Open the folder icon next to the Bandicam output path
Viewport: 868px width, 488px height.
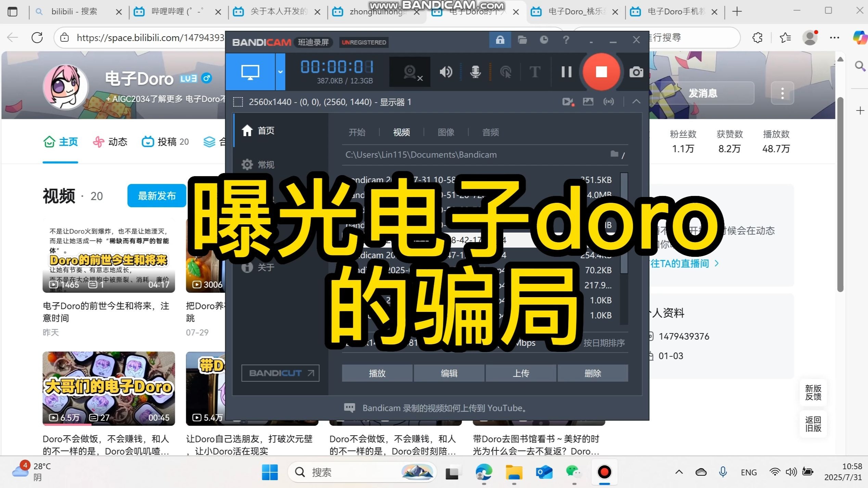click(x=615, y=154)
